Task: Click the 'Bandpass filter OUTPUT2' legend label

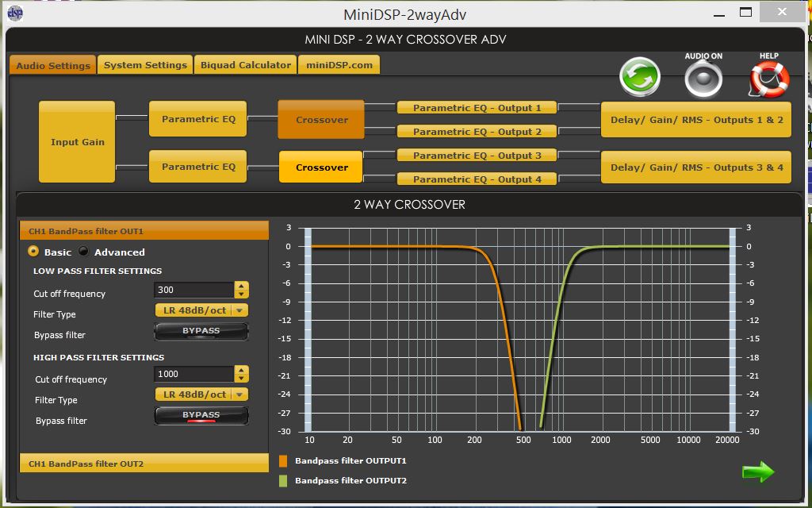Action: pyautogui.click(x=350, y=480)
